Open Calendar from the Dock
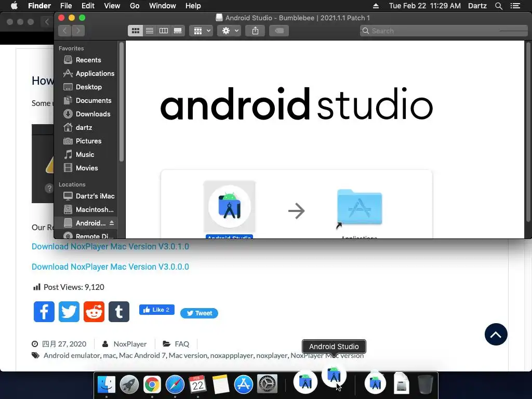The height and width of the screenshot is (399, 532). 198,384
